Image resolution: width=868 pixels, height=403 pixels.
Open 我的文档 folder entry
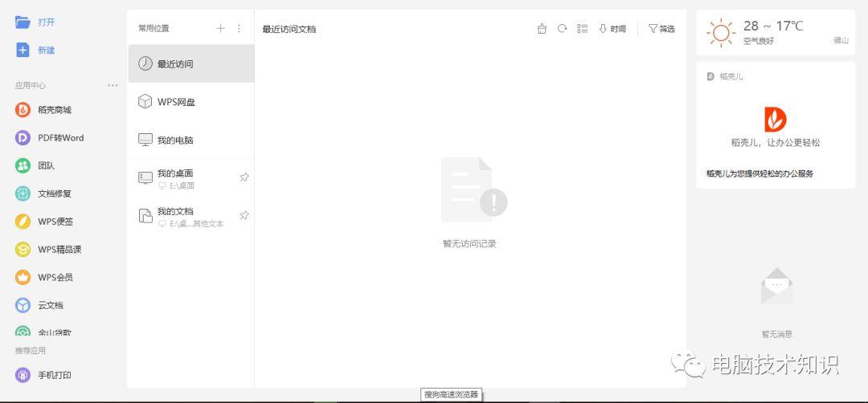pyautogui.click(x=191, y=216)
